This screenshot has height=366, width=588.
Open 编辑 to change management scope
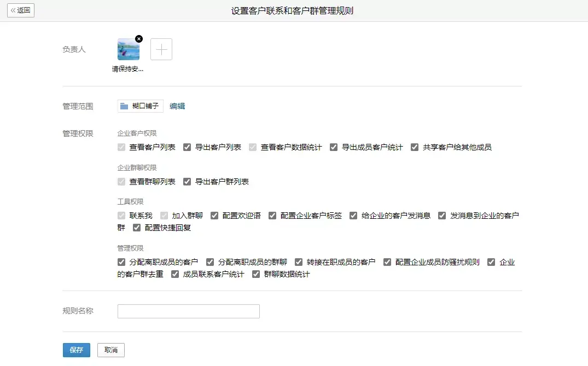[177, 106]
